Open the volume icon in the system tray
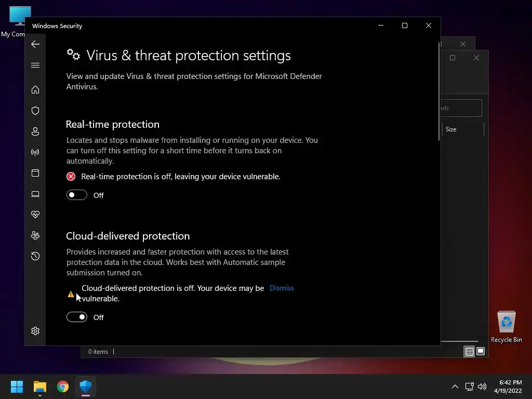This screenshot has height=399, width=532. pyautogui.click(x=482, y=387)
